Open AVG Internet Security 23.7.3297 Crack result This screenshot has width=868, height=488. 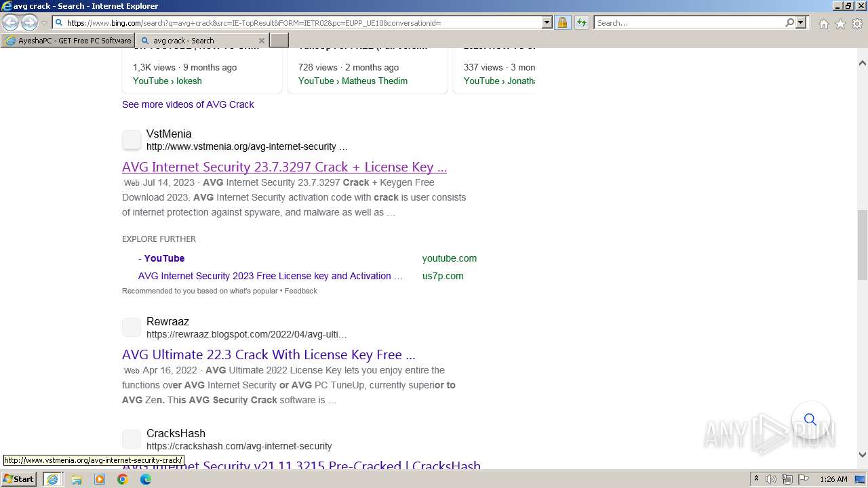coord(284,167)
